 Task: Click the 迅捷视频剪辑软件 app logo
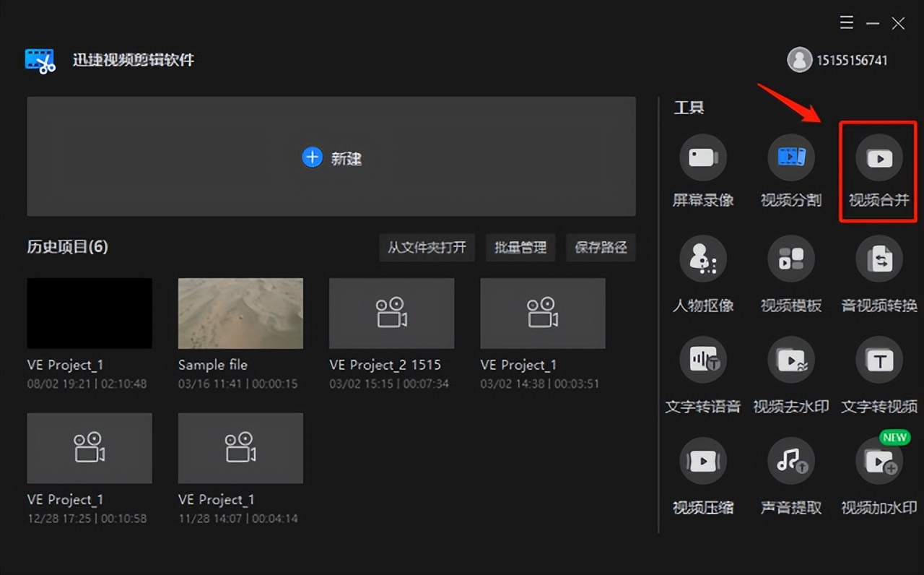pos(40,60)
